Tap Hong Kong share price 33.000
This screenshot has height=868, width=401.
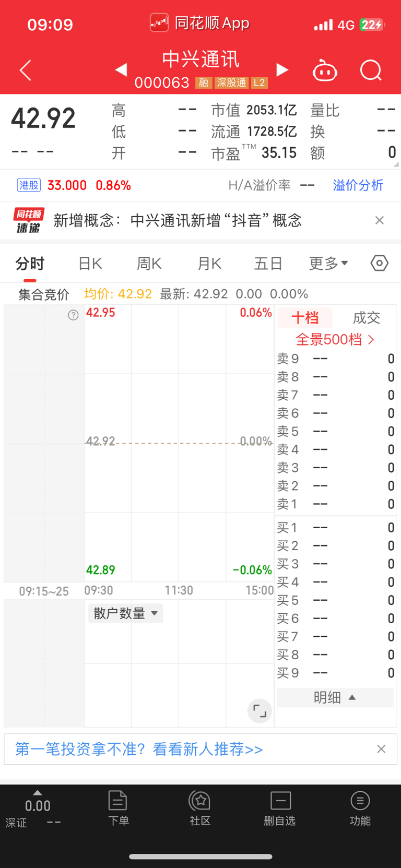click(x=67, y=185)
